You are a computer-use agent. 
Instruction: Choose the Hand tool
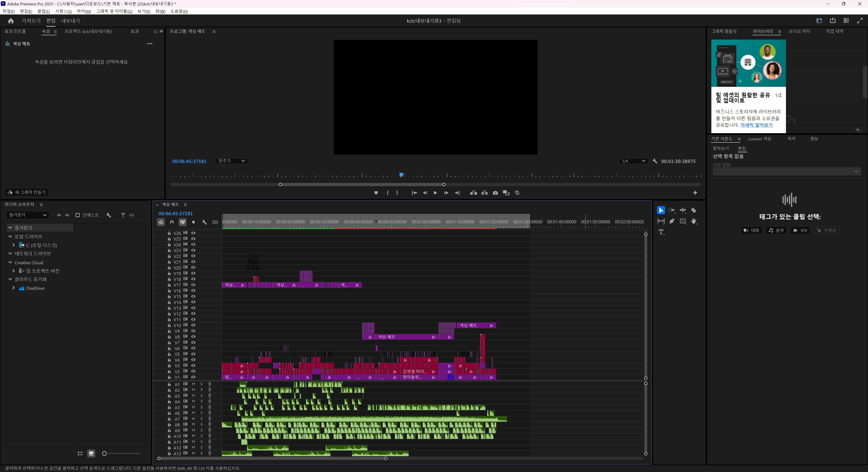click(x=693, y=221)
